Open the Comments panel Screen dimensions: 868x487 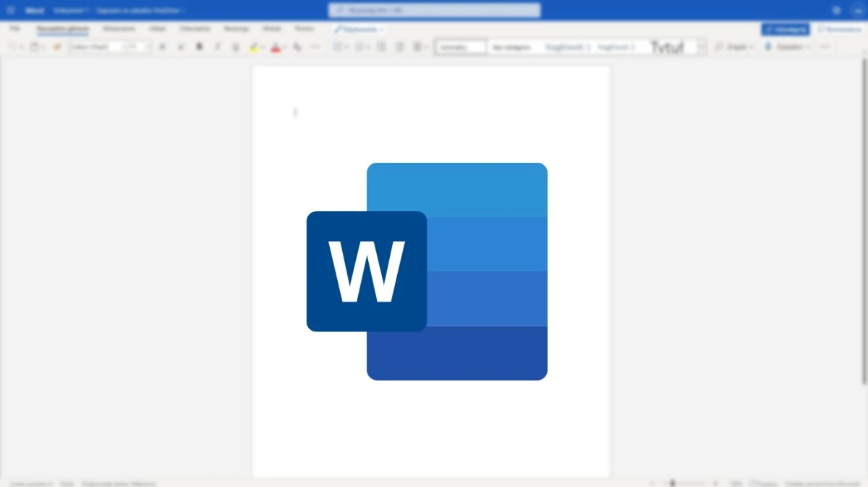(x=839, y=29)
